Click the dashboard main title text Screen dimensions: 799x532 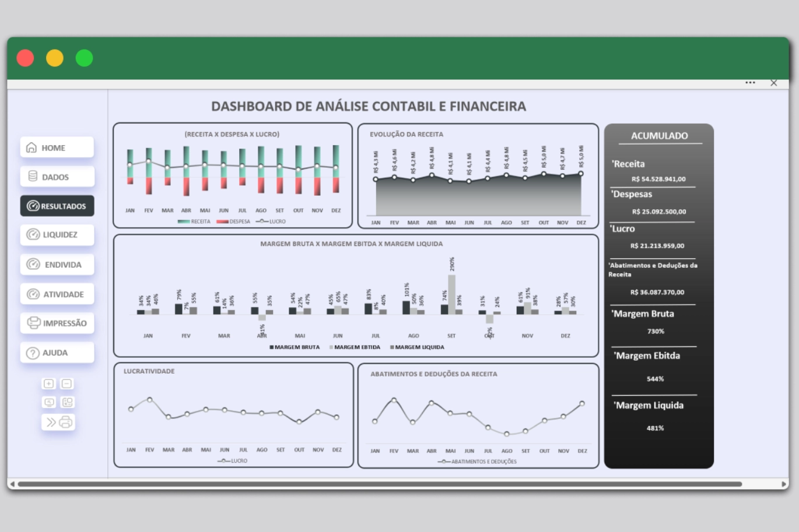coord(369,106)
